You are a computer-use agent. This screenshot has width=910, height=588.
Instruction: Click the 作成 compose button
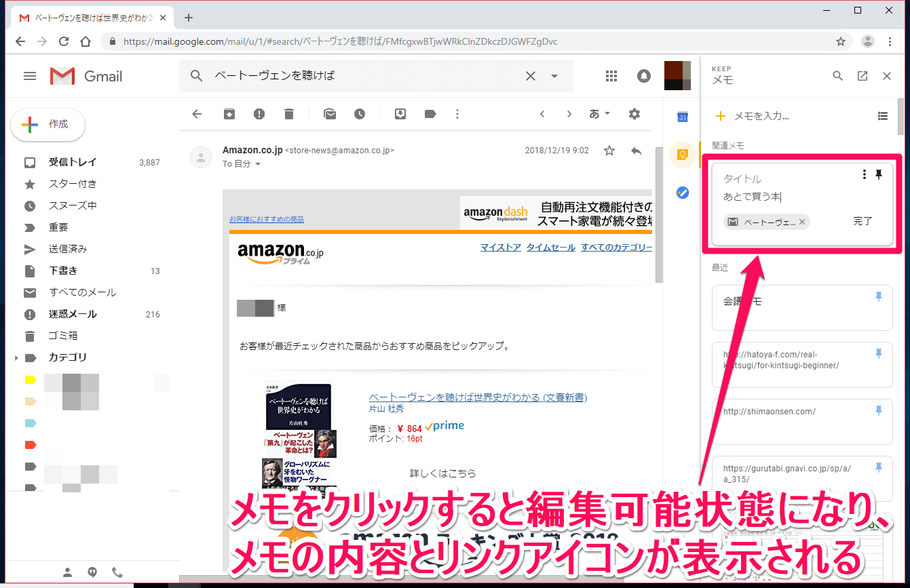(x=48, y=124)
